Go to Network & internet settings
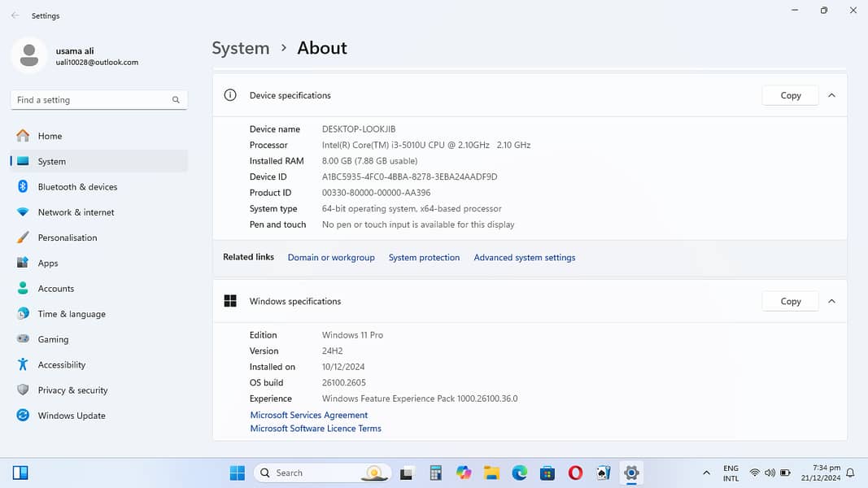Viewport: 868px width, 488px height. pyautogui.click(x=76, y=212)
